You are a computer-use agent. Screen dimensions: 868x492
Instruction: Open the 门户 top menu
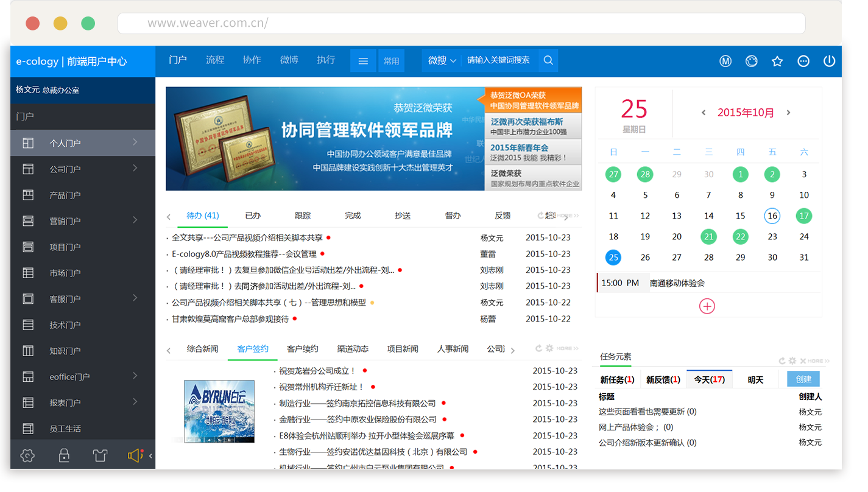pos(178,60)
